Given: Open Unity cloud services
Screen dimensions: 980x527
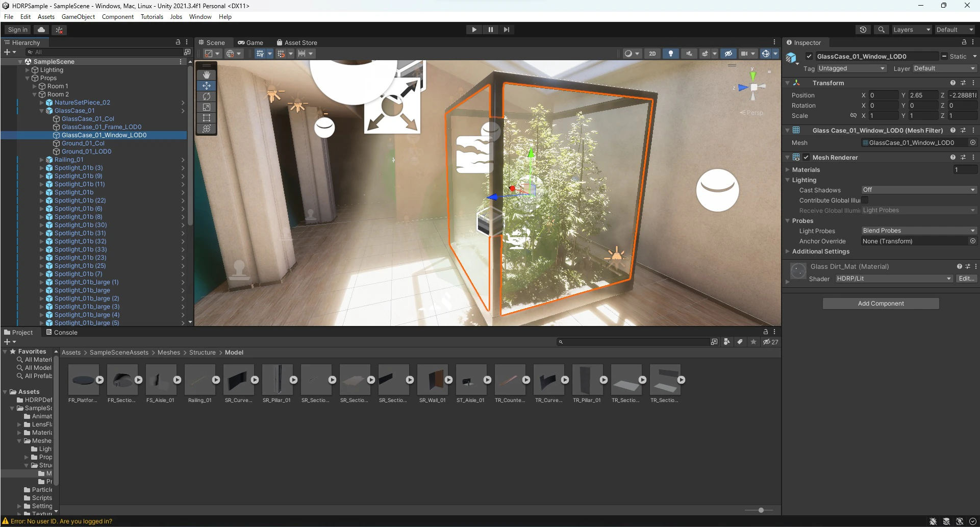Looking at the screenshot, I should coord(41,30).
